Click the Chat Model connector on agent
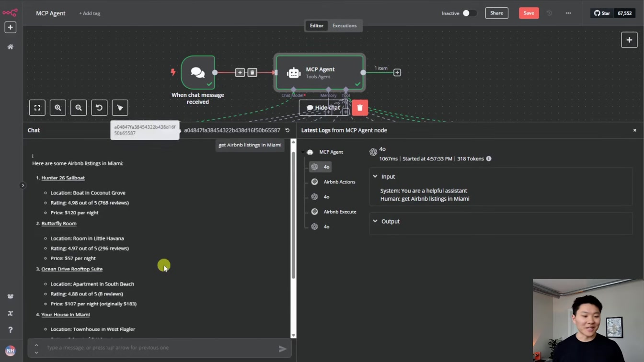The height and width of the screenshot is (362, 644). [x=293, y=90]
